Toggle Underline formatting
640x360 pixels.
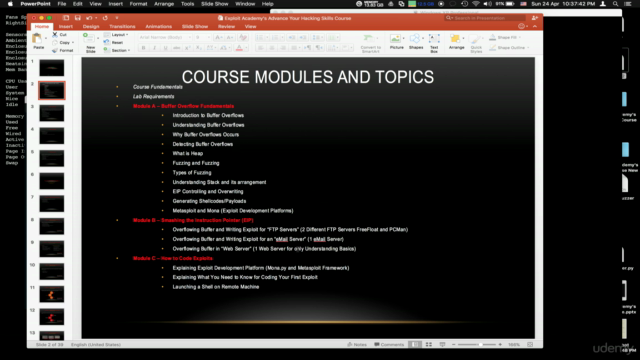165,48
